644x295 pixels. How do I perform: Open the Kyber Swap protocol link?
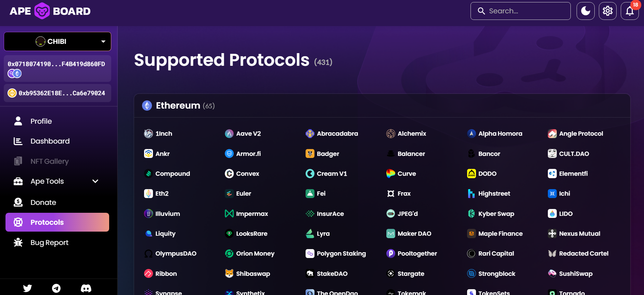[x=491, y=214]
